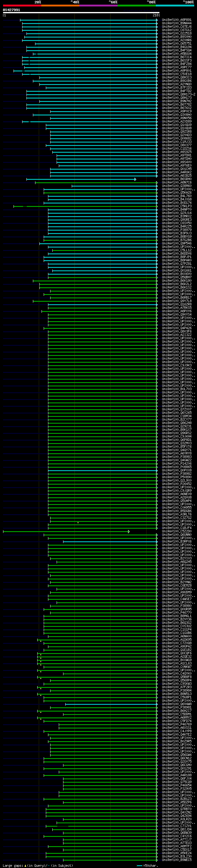Click the white query sequence bar

(81, 13)
